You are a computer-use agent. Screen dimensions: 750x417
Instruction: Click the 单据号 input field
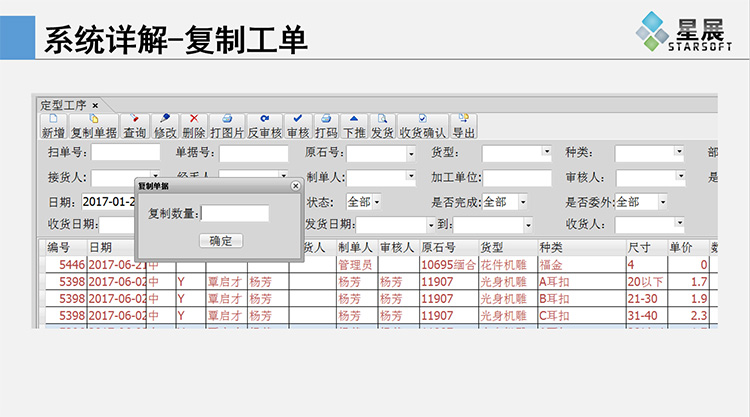tap(253, 153)
